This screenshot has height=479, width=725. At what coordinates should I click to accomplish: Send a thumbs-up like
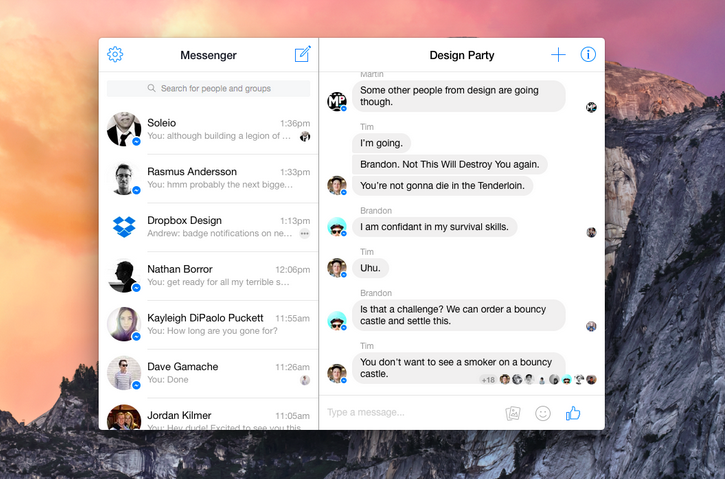click(x=573, y=413)
